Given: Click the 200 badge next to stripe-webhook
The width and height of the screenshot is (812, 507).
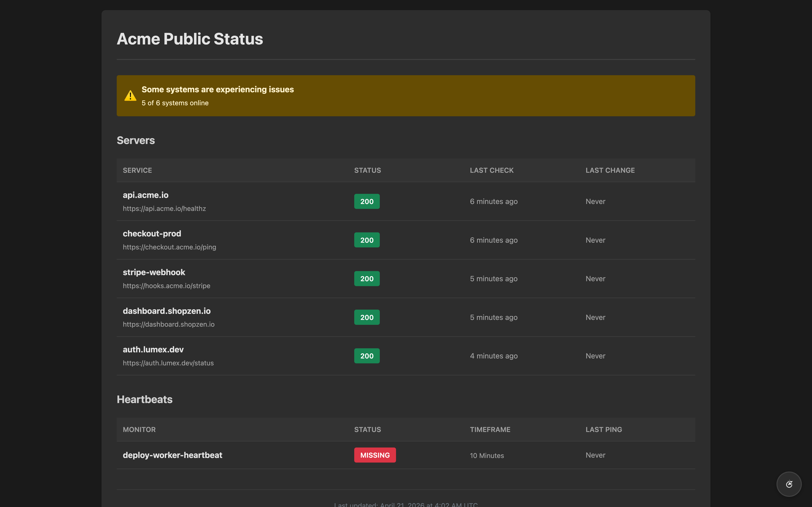Looking at the screenshot, I should (x=366, y=278).
